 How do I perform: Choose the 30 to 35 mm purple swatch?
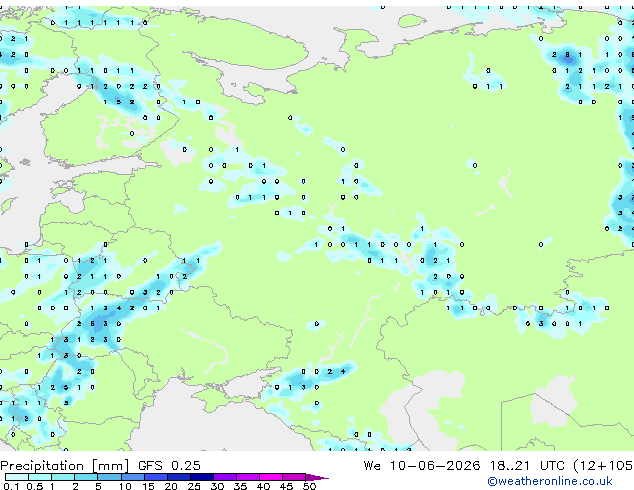[224, 477]
